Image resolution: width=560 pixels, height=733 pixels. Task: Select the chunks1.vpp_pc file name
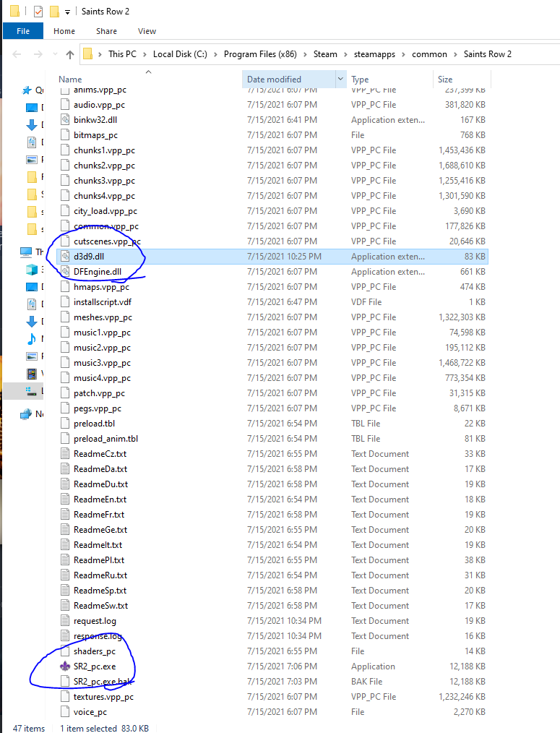[104, 150]
